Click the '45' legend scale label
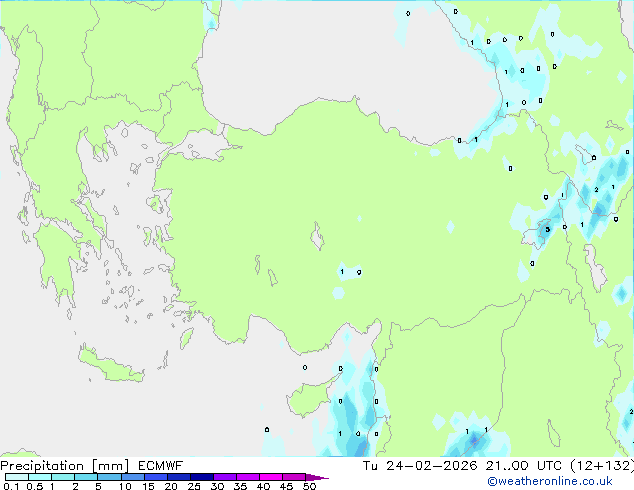 pos(287,486)
